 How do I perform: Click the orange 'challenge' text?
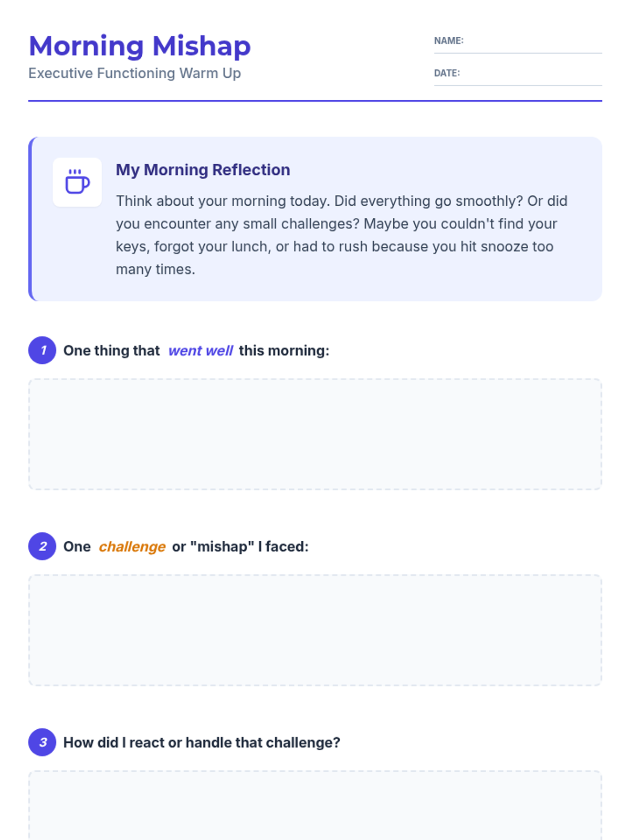132,547
